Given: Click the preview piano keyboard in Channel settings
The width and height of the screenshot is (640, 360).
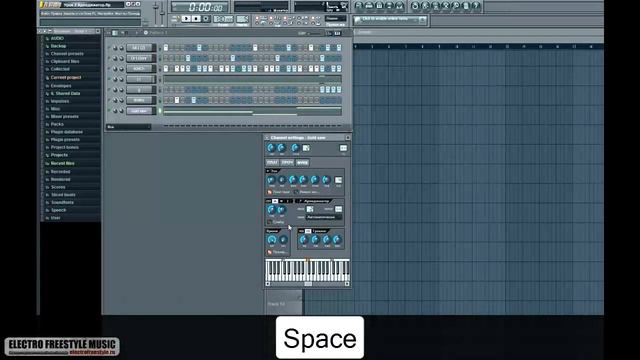Looking at the screenshot, I should coord(307,270).
